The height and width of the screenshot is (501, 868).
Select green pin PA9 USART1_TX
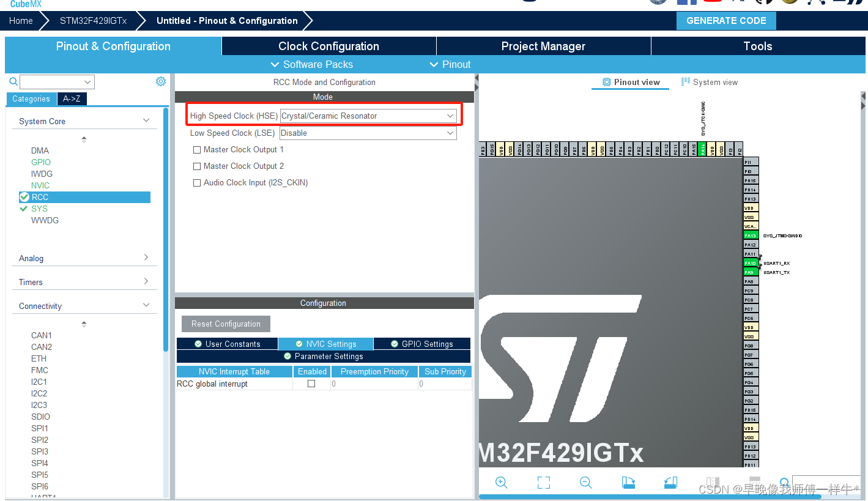click(751, 272)
